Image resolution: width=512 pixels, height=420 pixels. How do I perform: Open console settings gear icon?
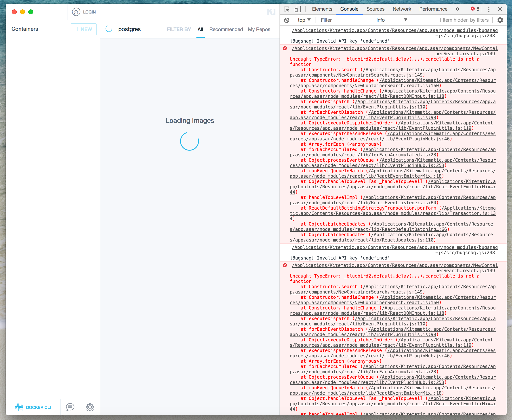tap(500, 20)
